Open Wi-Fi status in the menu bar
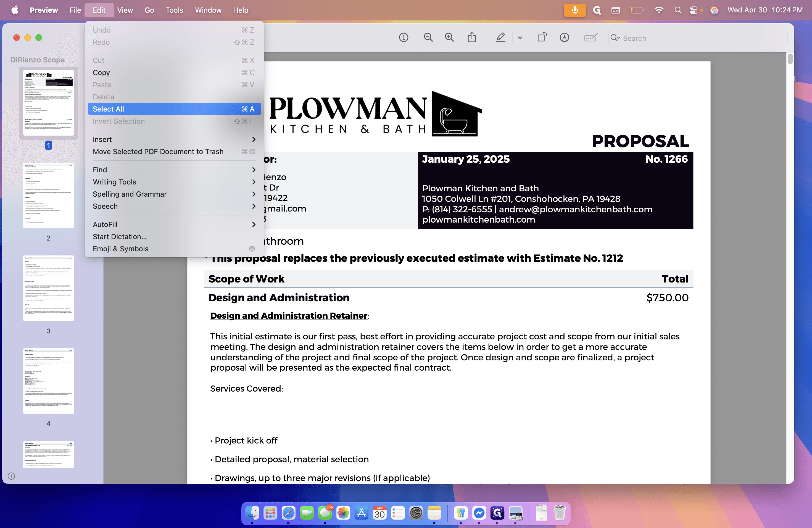Screen dimensions: 812x528 pos(659,10)
